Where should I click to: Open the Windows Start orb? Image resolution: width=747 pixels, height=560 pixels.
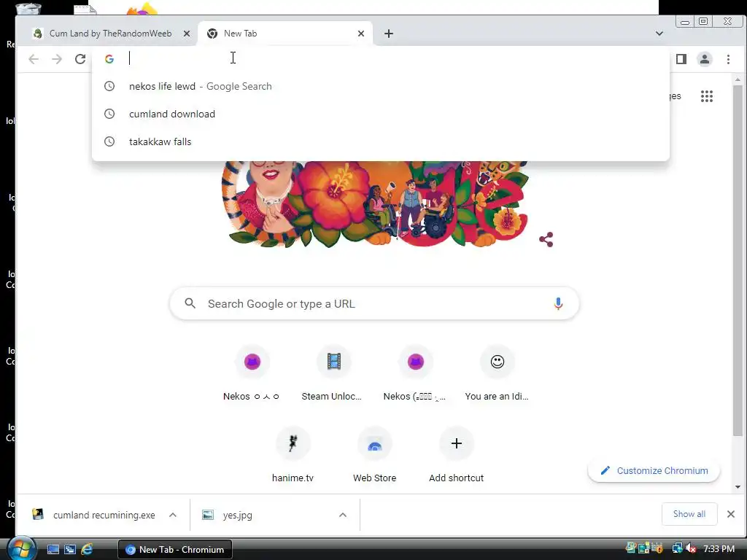click(x=20, y=548)
